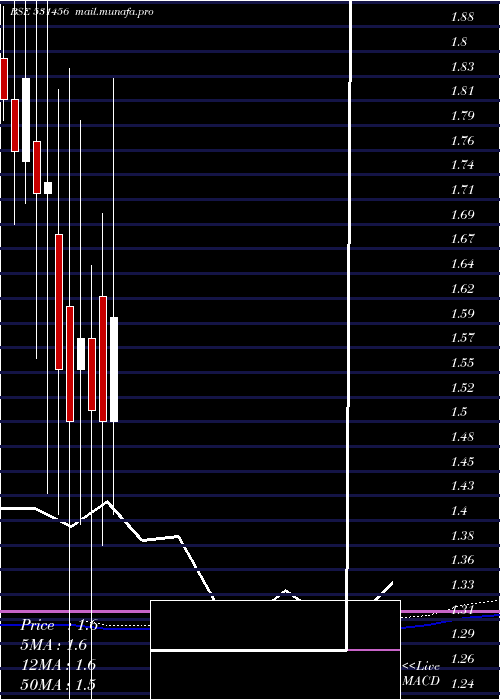The image size is (500, 700).
Task: Select the 1.48 price label
Action: [462, 437]
